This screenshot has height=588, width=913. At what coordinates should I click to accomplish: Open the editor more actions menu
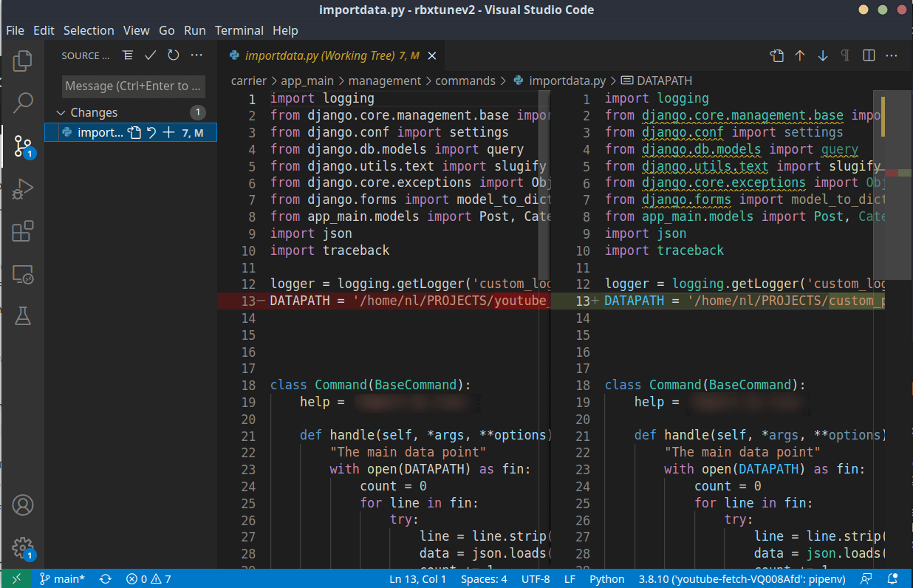pos(891,55)
